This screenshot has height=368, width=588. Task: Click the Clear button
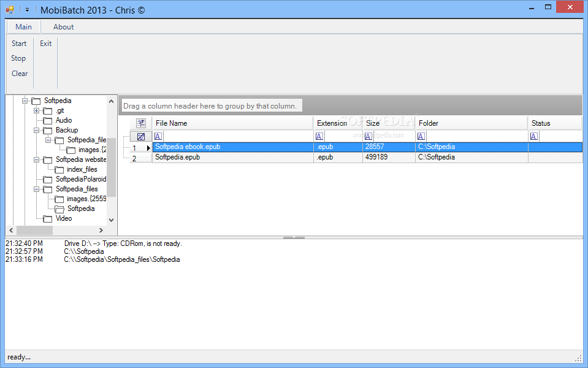20,74
